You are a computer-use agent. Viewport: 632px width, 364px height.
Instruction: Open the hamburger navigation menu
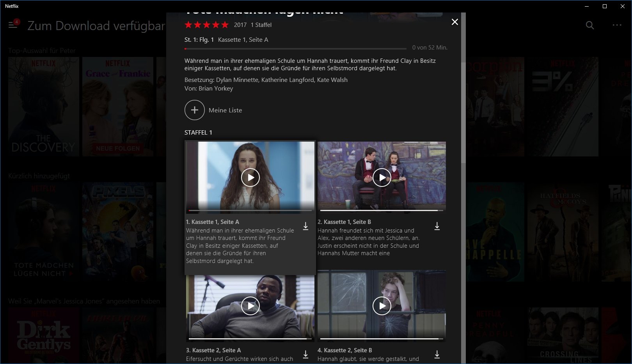(12, 25)
